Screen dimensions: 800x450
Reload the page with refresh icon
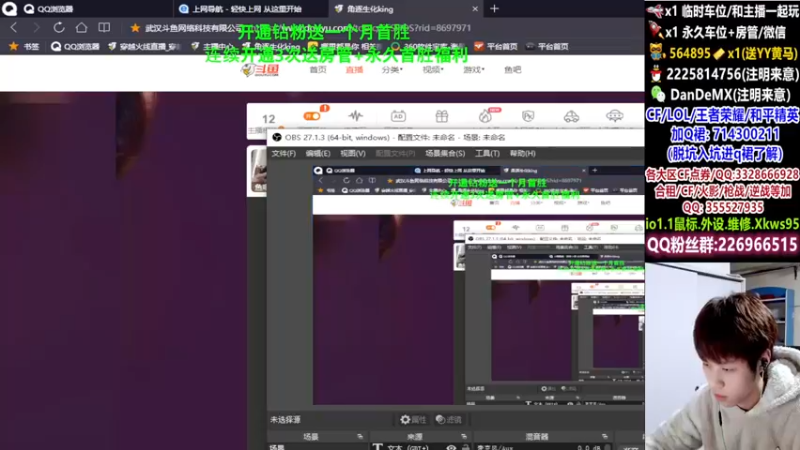(59, 28)
